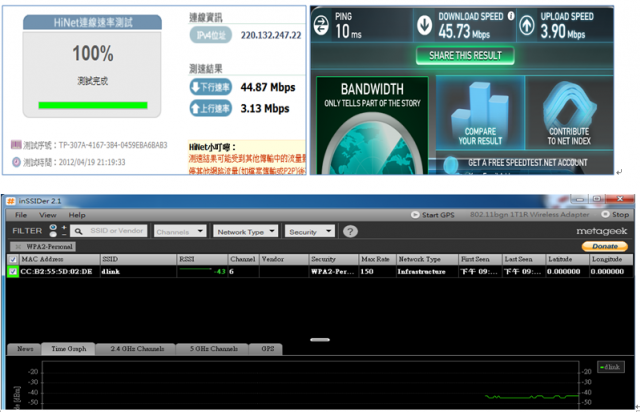This screenshot has width=640, height=412.
Task: Click the download speed info icon
Action: pyautogui.click(x=511, y=16)
